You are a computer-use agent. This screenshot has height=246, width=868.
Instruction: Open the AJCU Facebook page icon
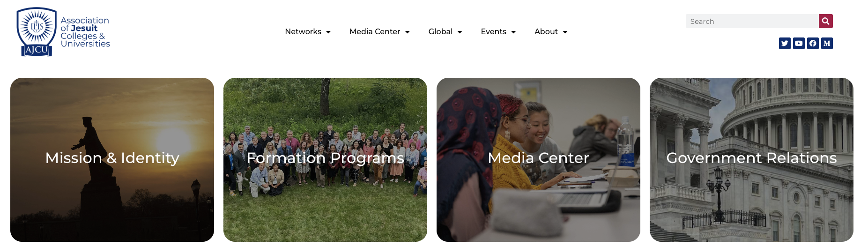coord(813,43)
